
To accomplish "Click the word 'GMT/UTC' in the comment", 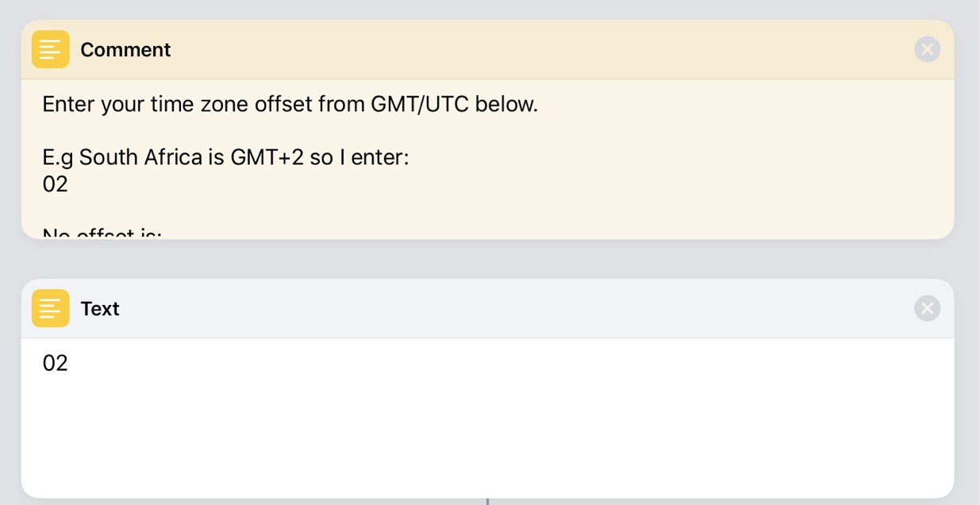I will 420,104.
